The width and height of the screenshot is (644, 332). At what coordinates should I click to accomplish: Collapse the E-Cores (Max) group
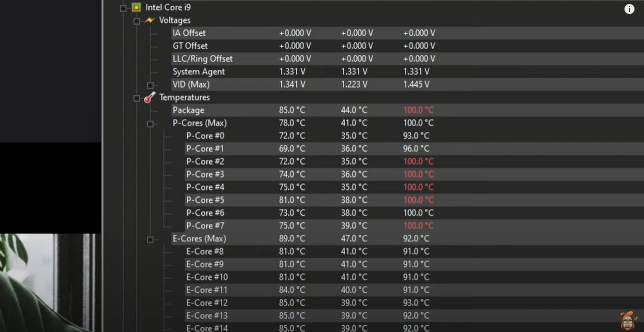(x=150, y=239)
